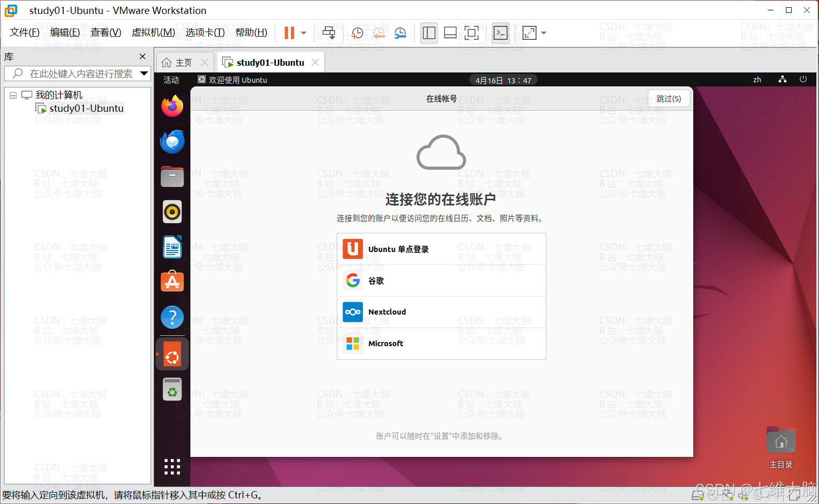Open the power system menu icon
This screenshot has width=819, height=504.
[x=803, y=79]
